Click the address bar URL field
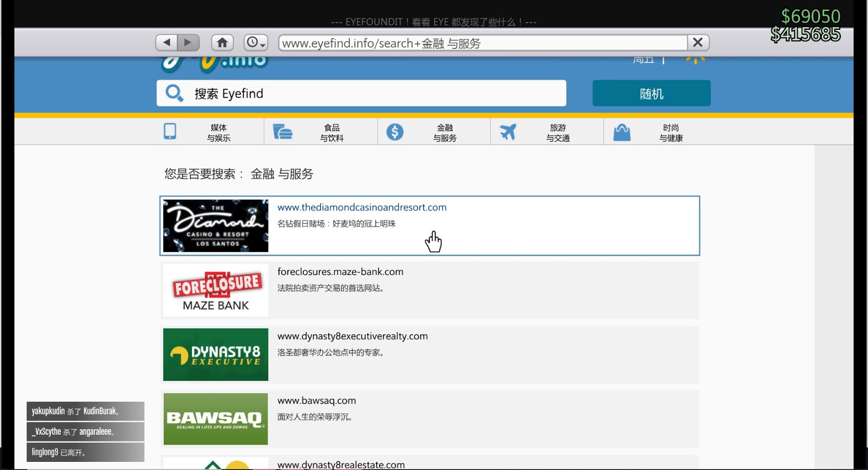This screenshot has height=470, width=868. pos(483,43)
